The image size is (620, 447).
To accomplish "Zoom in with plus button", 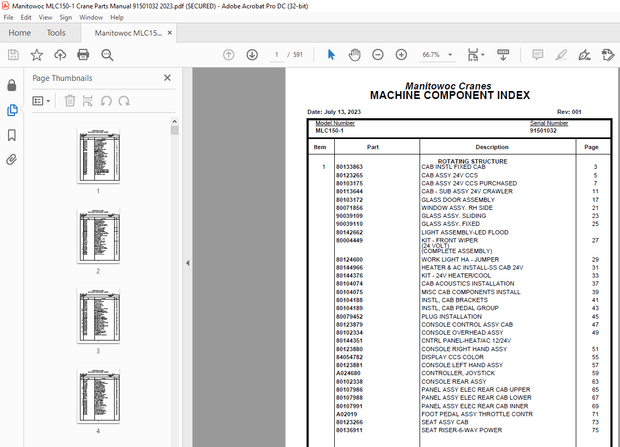I will pos(401,55).
